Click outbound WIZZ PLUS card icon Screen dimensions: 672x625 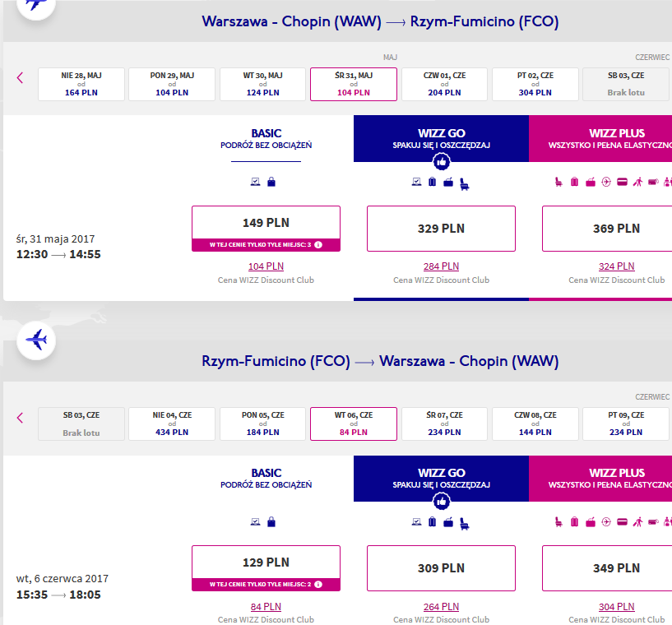(x=622, y=182)
